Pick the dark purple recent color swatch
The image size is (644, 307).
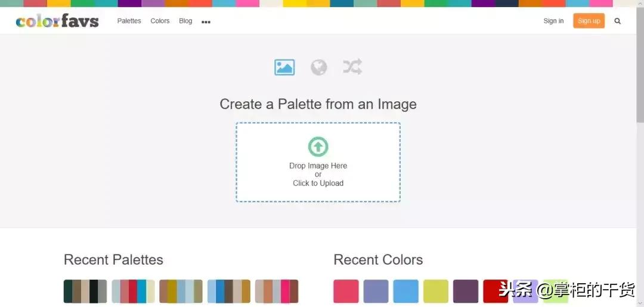pyautogui.click(x=466, y=292)
